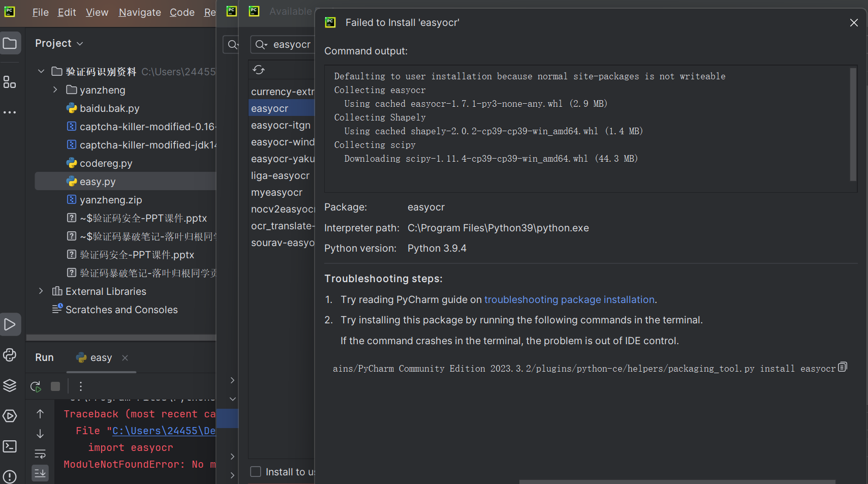This screenshot has height=484, width=868.
Task: Select sourav-easyocr package entry
Action: point(282,243)
